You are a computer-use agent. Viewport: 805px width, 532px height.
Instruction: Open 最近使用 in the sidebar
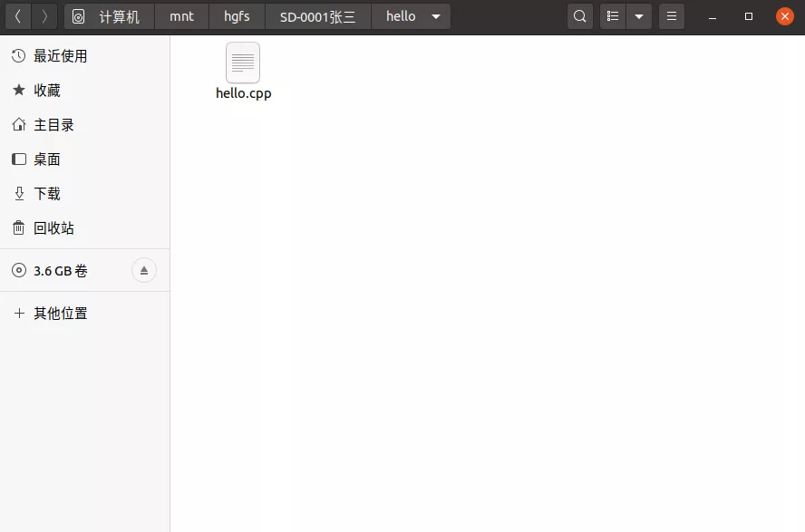84,56
